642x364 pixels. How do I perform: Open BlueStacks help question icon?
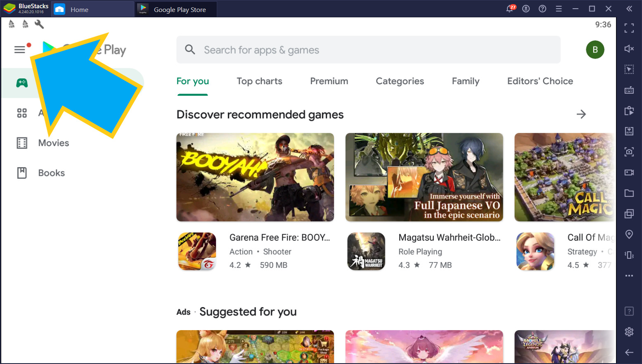tap(543, 9)
